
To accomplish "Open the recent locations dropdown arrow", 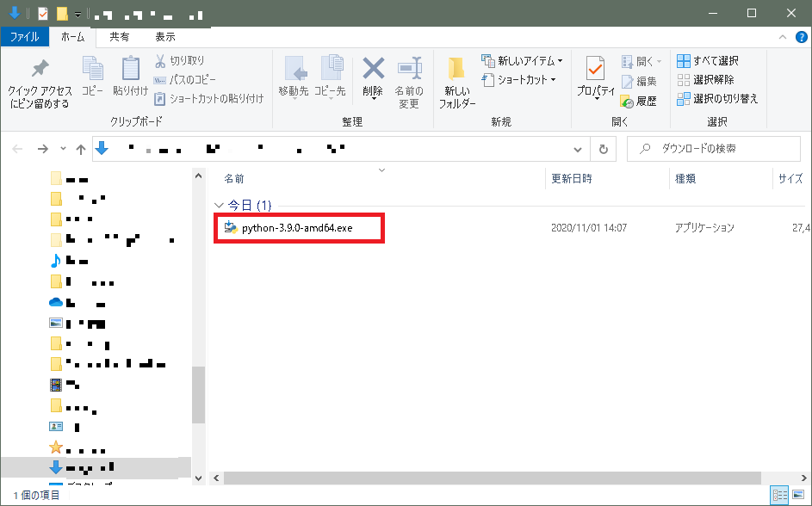I will click(63, 149).
